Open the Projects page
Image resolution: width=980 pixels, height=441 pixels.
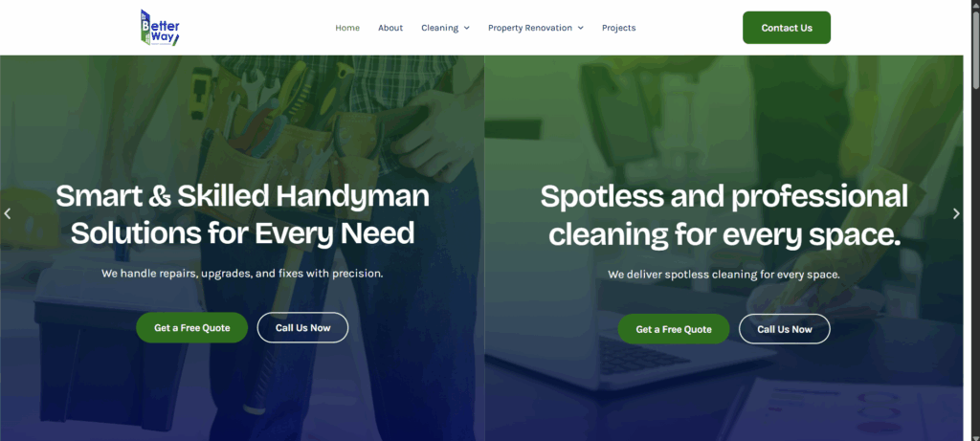619,28
